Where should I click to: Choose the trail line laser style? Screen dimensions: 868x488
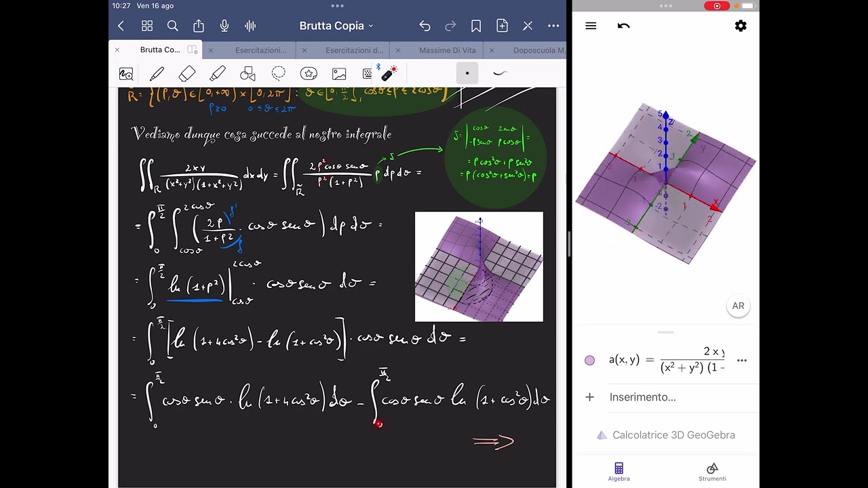click(x=500, y=73)
